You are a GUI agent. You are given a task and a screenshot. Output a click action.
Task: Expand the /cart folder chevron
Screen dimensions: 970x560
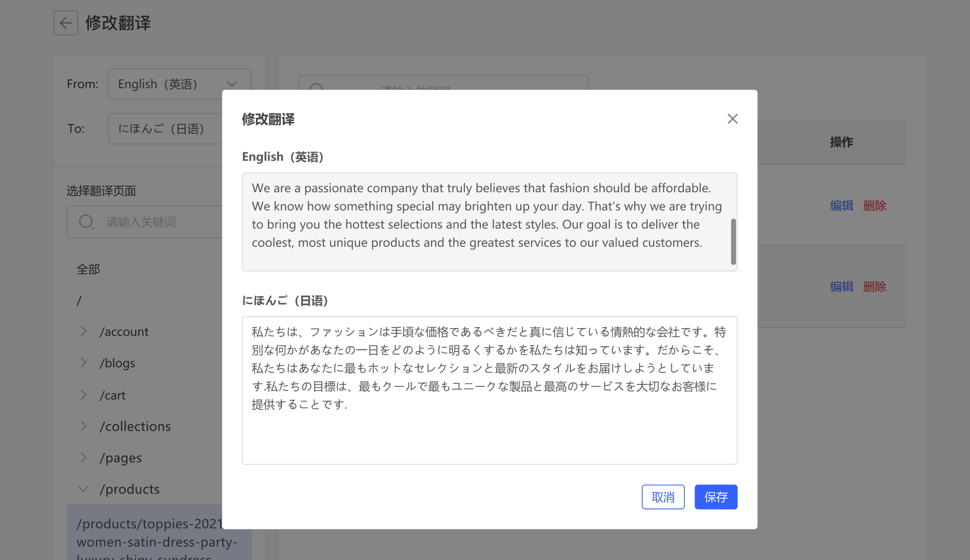coord(84,395)
